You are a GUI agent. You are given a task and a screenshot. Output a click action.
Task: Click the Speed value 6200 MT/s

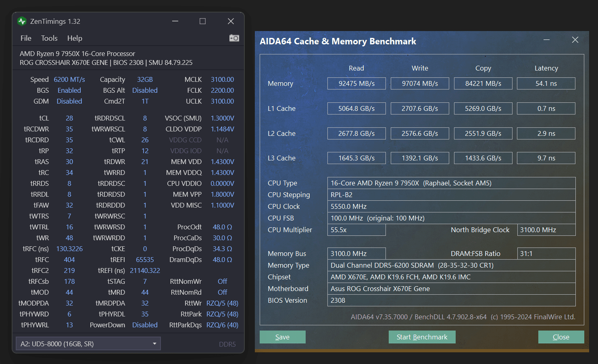coord(69,79)
